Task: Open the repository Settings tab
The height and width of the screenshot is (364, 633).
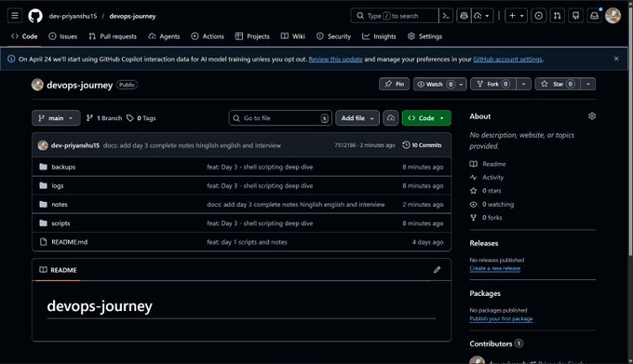Action: click(424, 36)
